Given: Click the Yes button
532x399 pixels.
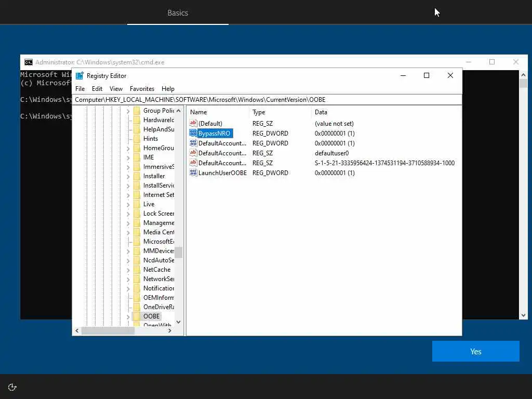Looking at the screenshot, I should 476,351.
